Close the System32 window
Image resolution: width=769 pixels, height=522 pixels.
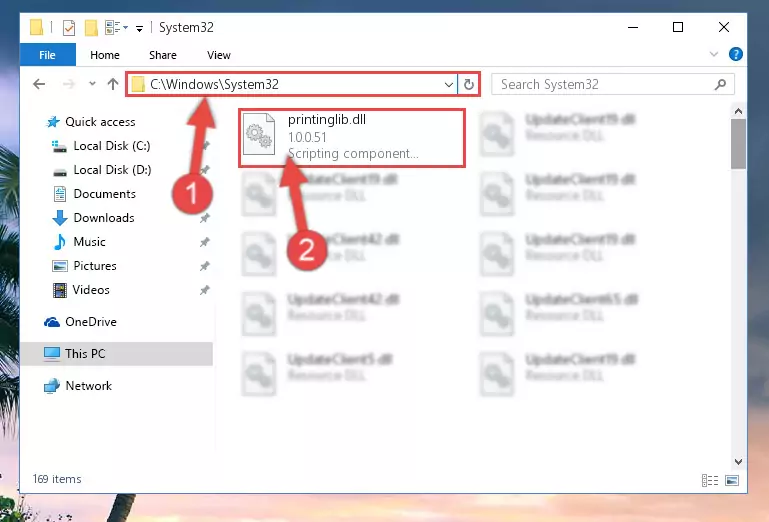723,27
